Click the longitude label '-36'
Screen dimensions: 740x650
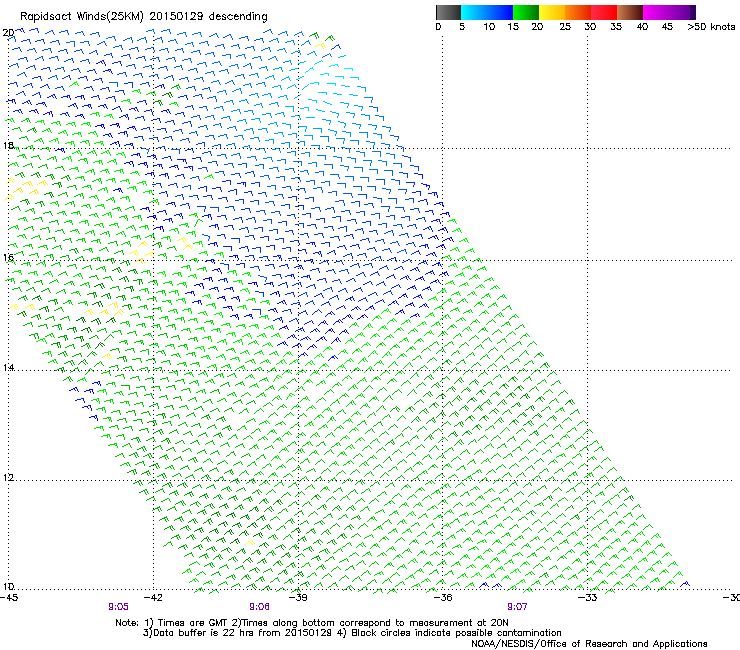click(443, 598)
